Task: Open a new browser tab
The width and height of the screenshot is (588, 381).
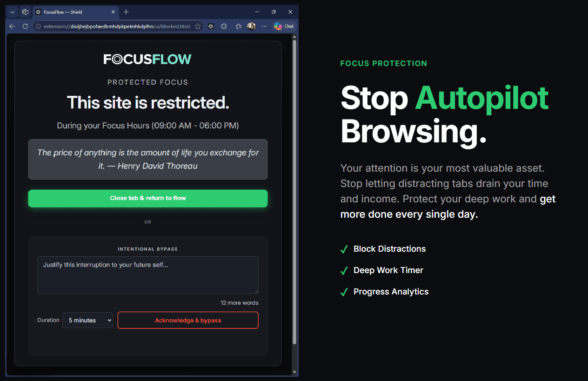Action: pyautogui.click(x=126, y=12)
